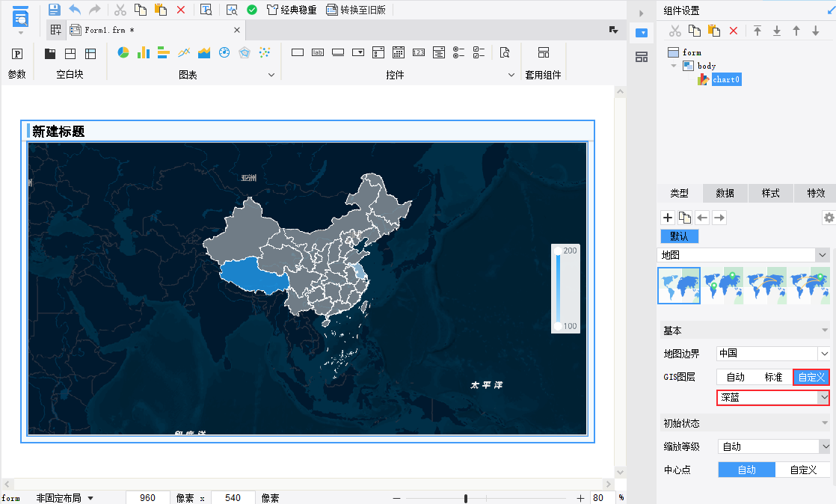
Task: Switch to the 样式 tab
Action: [770, 193]
